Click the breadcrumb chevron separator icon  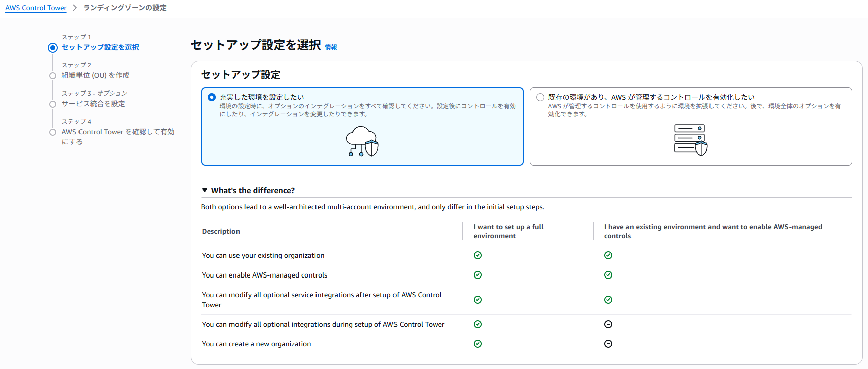tap(75, 8)
